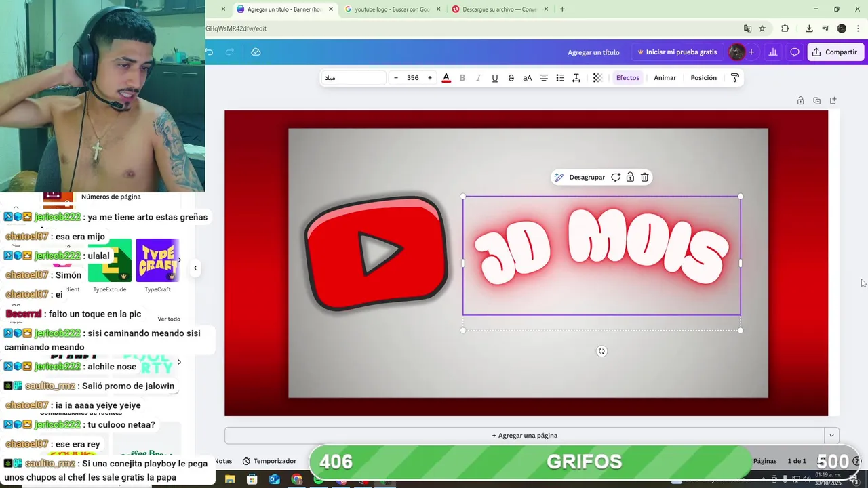This screenshot has height=488, width=868.
Task: Open the Notas panel
Action: pos(224,461)
